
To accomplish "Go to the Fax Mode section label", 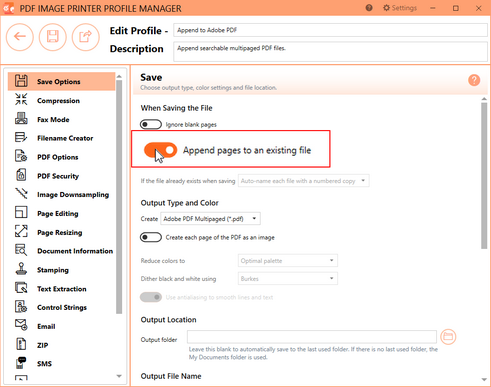I will pyautogui.click(x=53, y=119).
